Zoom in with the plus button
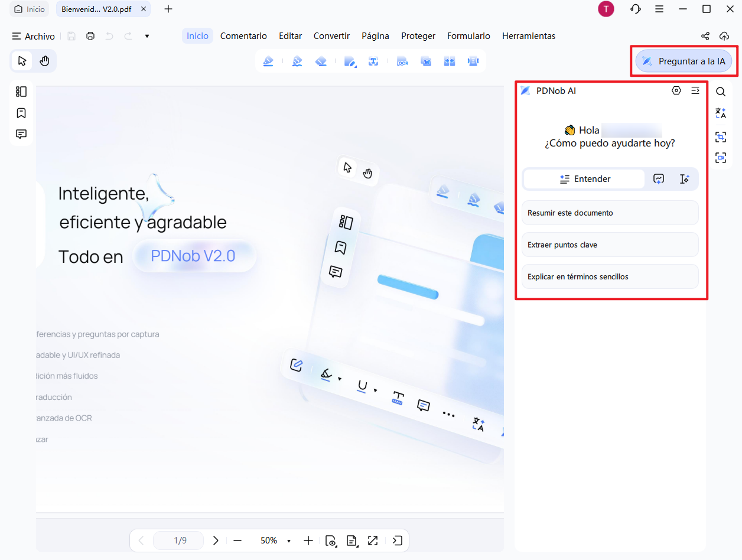Viewport: 742px width, 560px height. (308, 541)
